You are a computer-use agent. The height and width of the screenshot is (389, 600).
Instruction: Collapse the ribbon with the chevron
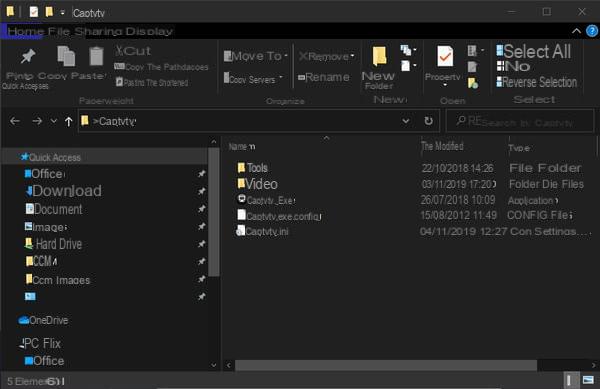pos(576,31)
